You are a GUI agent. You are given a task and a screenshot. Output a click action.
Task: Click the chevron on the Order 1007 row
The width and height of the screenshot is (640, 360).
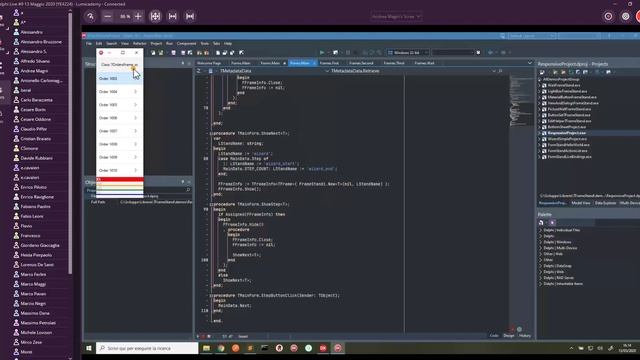(136, 131)
